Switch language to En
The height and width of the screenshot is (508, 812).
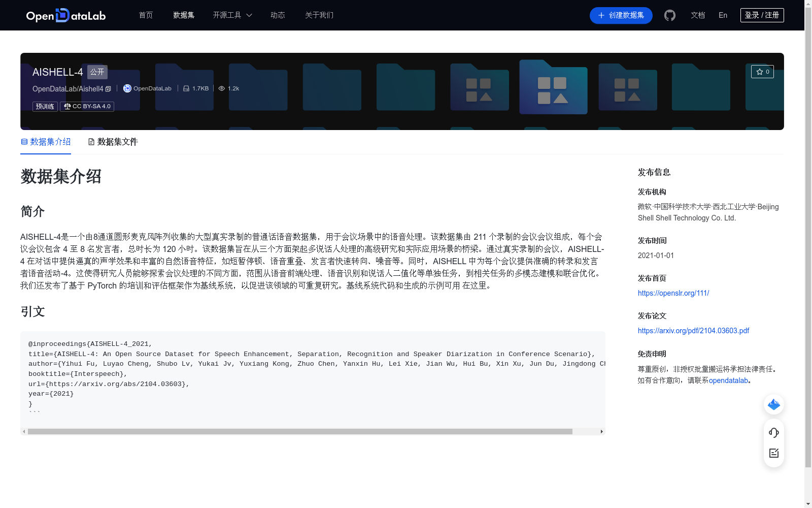point(723,15)
